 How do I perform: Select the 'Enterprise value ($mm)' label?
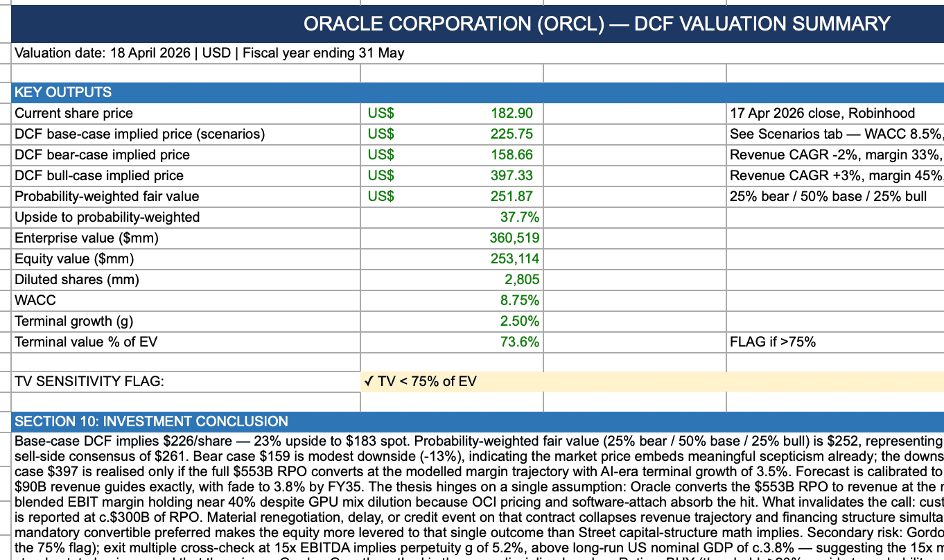pyautogui.click(x=87, y=238)
